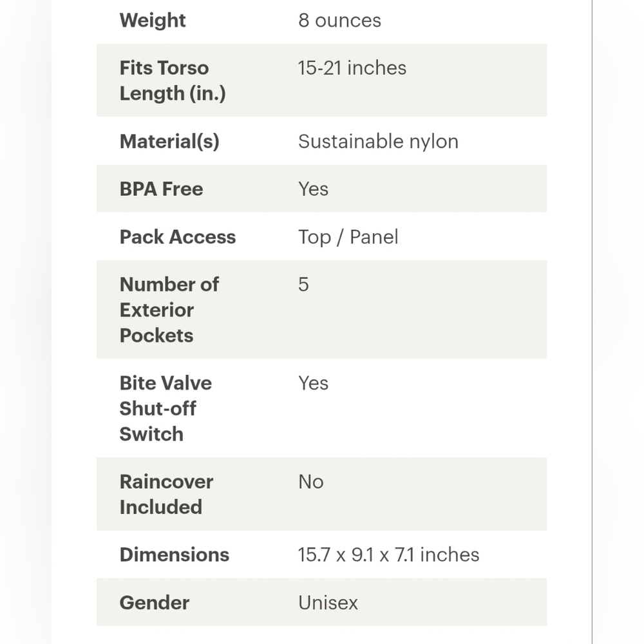The width and height of the screenshot is (644, 644).
Task: Select the Pack Access label
Action: (178, 237)
